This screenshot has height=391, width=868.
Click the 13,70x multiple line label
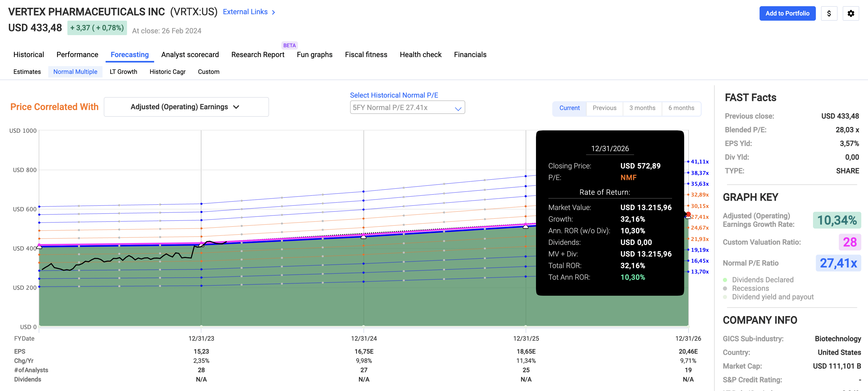(700, 272)
